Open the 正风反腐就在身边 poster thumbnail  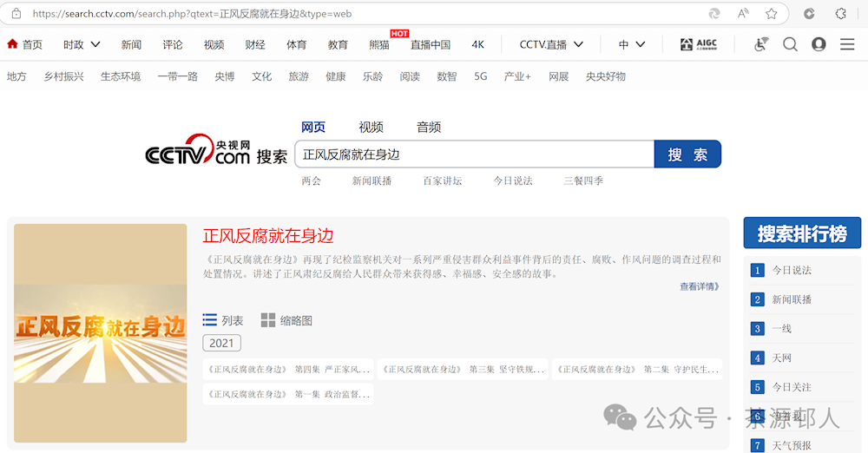(100, 333)
